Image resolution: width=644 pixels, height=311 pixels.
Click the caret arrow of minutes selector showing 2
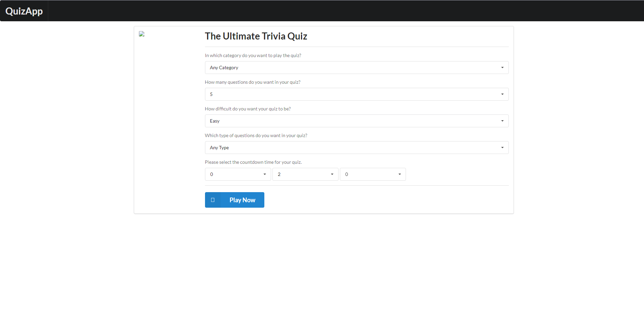332,174
